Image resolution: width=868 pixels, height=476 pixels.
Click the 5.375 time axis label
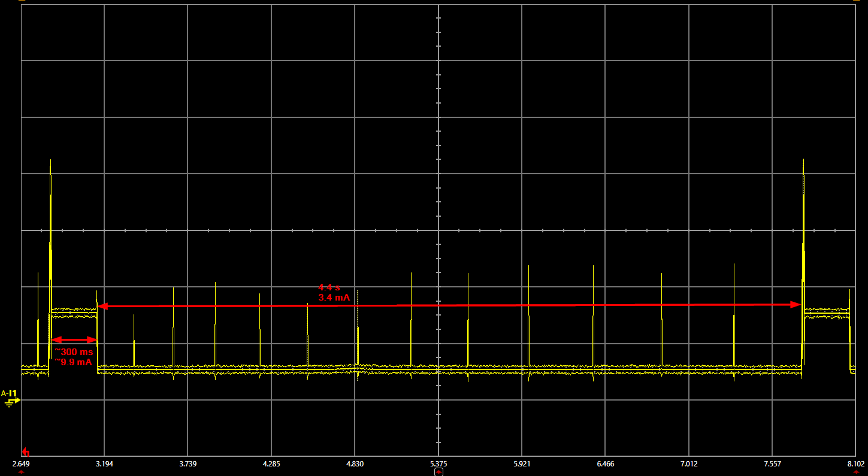click(x=438, y=464)
